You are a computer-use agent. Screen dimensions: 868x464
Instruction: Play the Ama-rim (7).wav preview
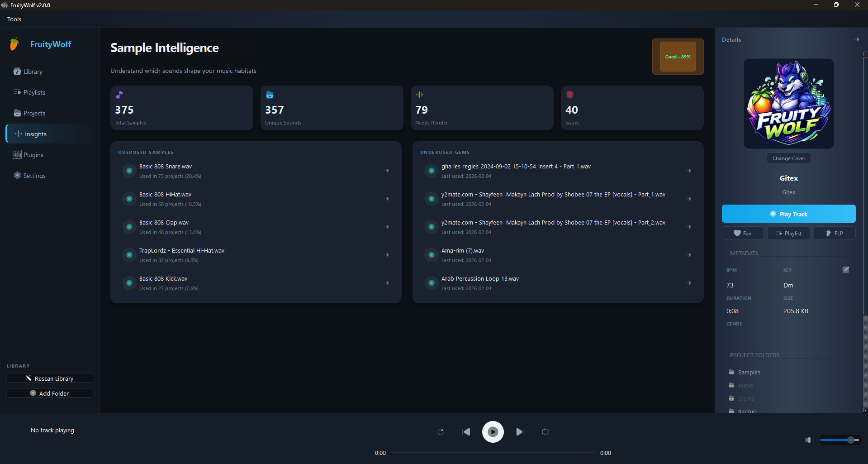tap(432, 255)
